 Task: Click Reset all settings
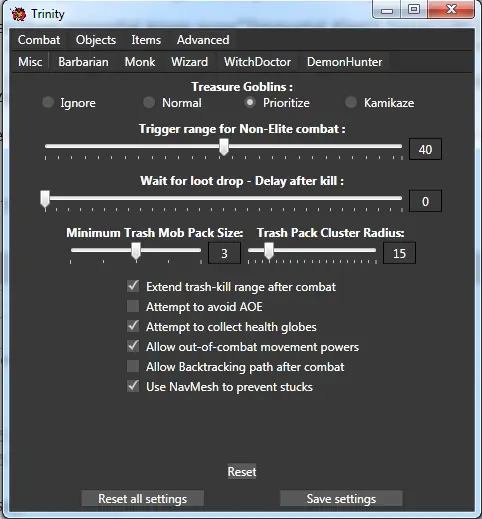click(x=143, y=499)
